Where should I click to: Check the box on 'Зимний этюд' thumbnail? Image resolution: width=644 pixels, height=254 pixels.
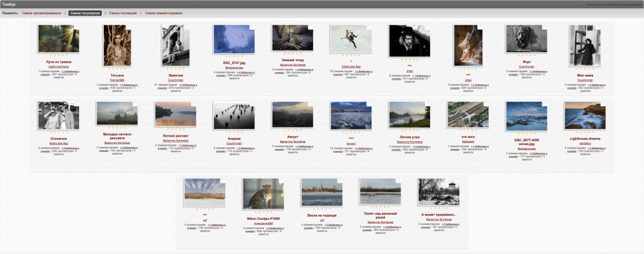click(310, 27)
